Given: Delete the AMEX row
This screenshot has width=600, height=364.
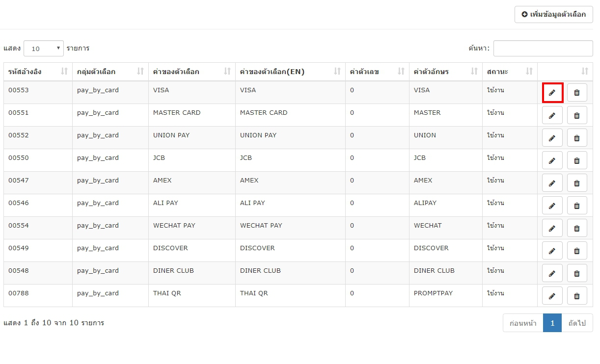Looking at the screenshot, I should coord(577,182).
